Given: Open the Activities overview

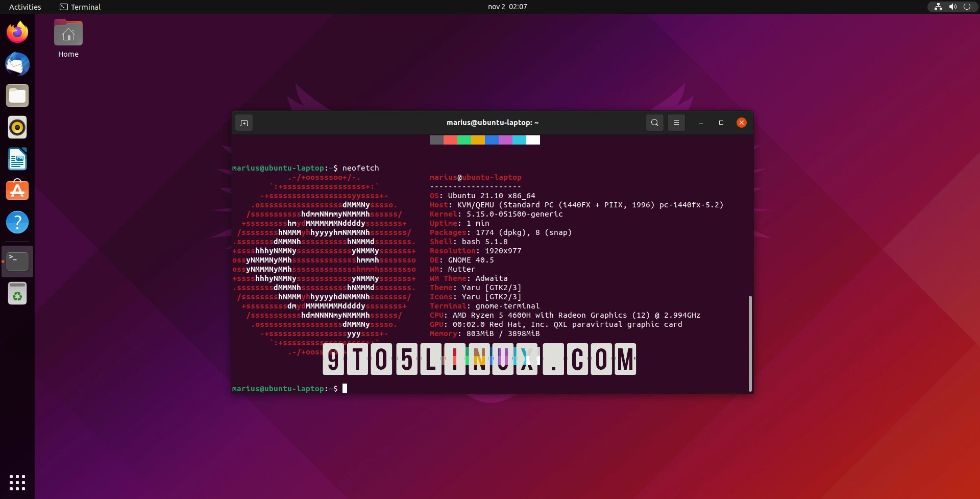Looking at the screenshot, I should [25, 7].
